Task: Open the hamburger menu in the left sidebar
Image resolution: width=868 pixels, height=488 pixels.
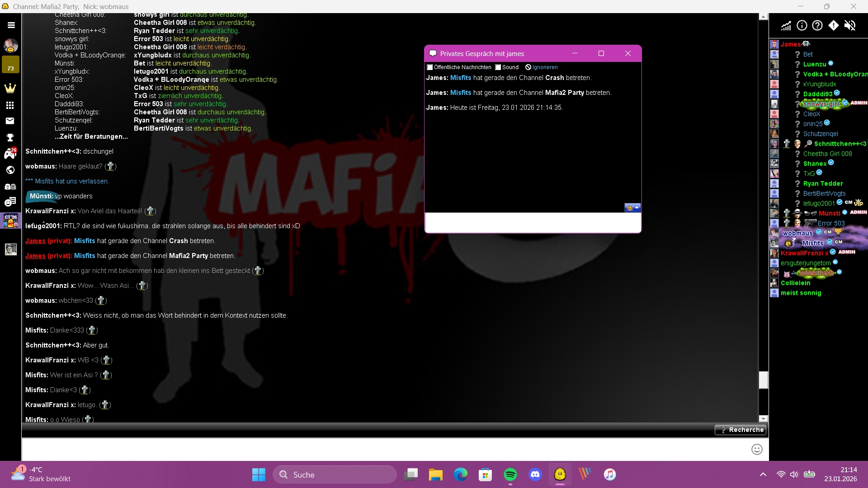Action: (11, 25)
